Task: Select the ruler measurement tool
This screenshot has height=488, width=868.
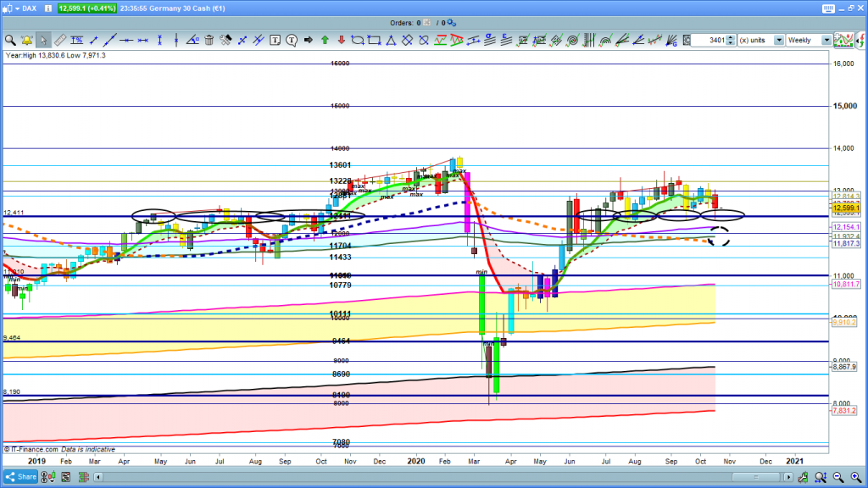Action: [x=59, y=40]
